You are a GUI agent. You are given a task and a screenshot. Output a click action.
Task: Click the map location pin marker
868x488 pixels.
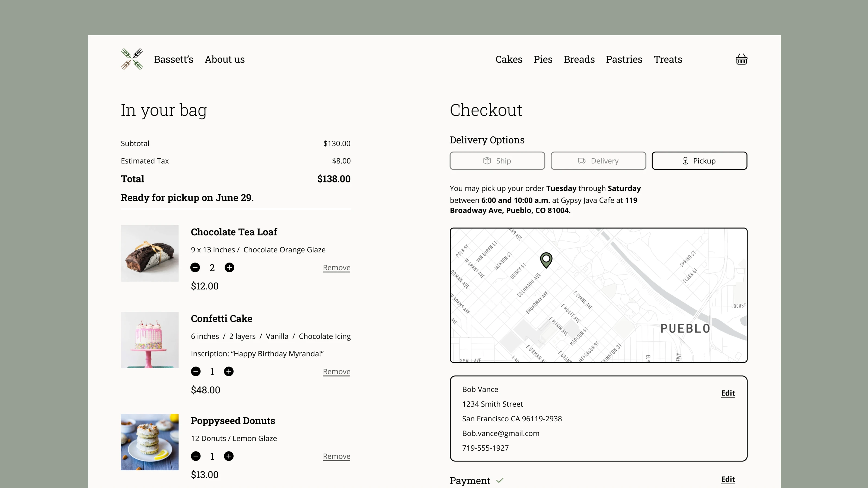click(x=546, y=260)
